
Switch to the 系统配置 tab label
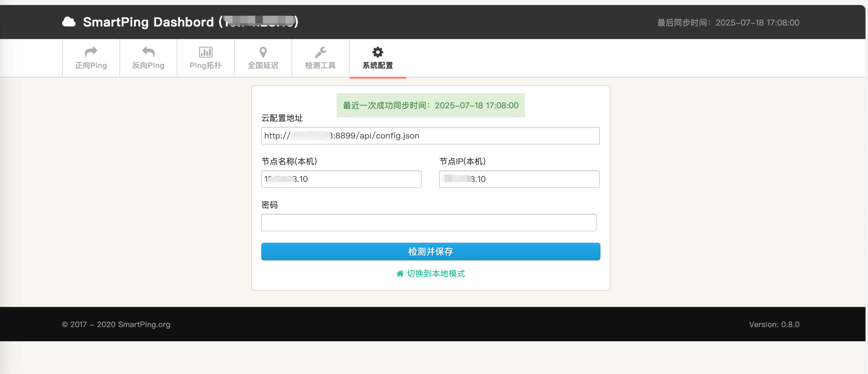378,65
